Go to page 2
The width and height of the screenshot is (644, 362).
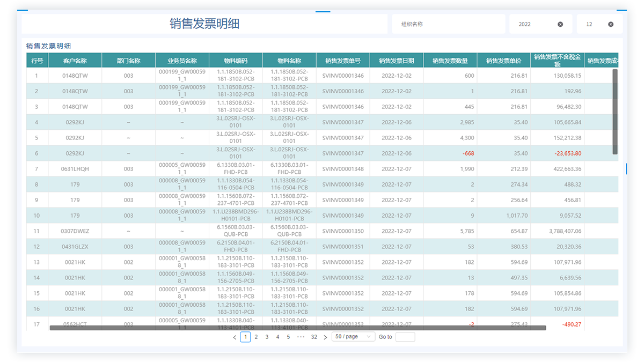(x=256, y=337)
